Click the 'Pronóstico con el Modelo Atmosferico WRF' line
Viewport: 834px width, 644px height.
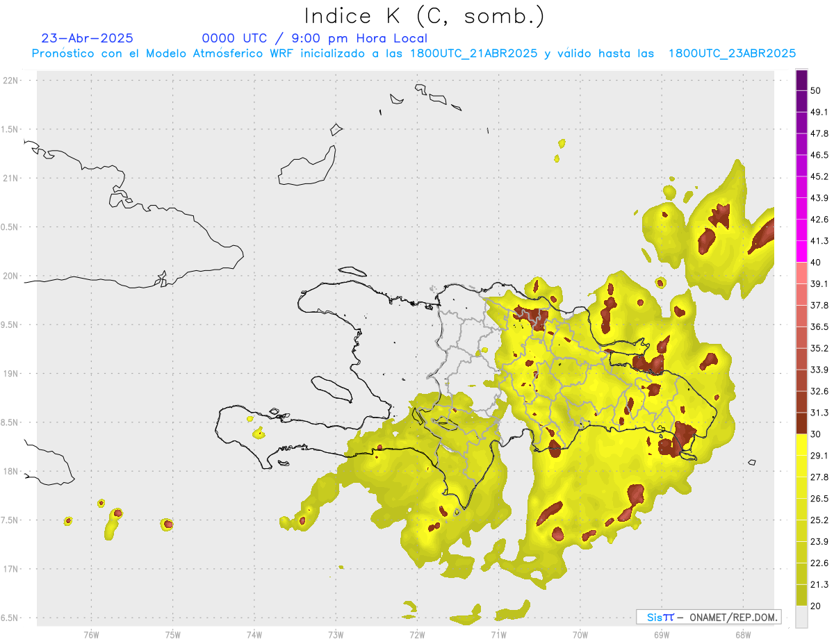tap(414, 53)
